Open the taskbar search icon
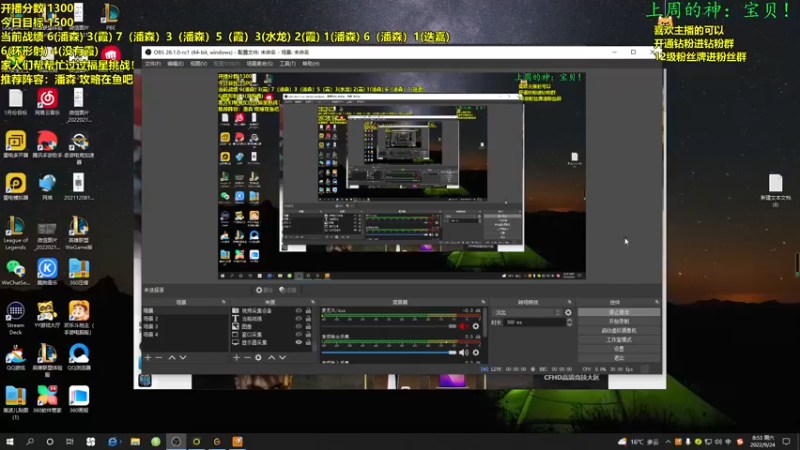 pyautogui.click(x=30, y=441)
